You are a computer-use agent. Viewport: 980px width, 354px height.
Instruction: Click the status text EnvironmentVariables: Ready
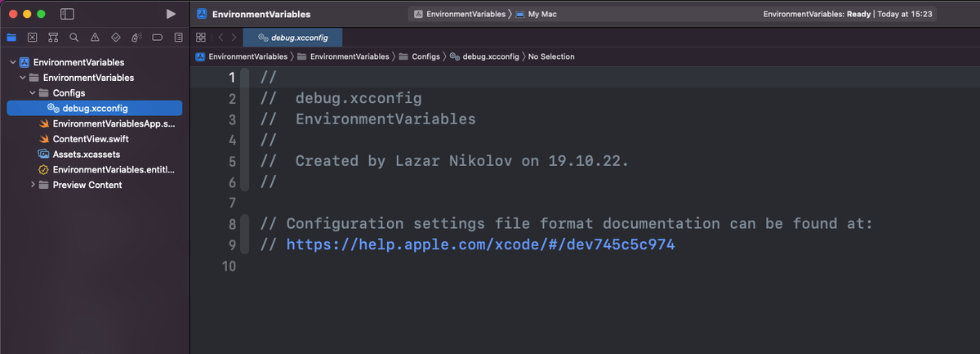(816, 15)
